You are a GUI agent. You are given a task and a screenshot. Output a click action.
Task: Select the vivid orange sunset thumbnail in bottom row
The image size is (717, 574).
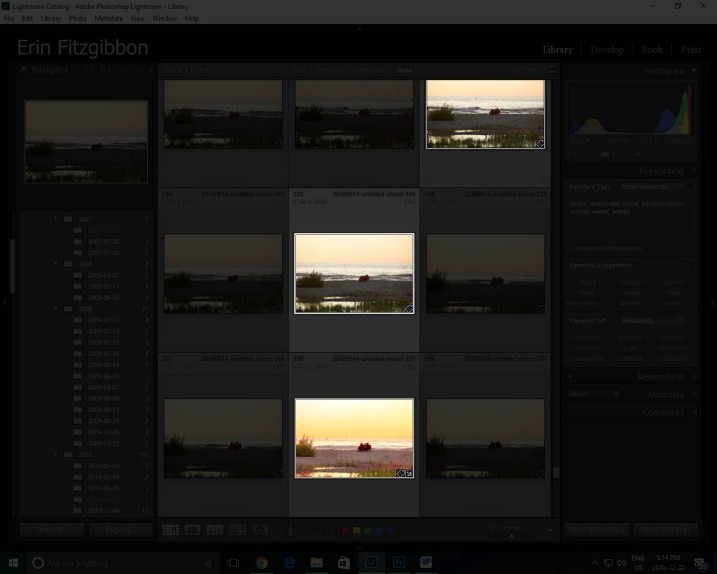click(354, 438)
